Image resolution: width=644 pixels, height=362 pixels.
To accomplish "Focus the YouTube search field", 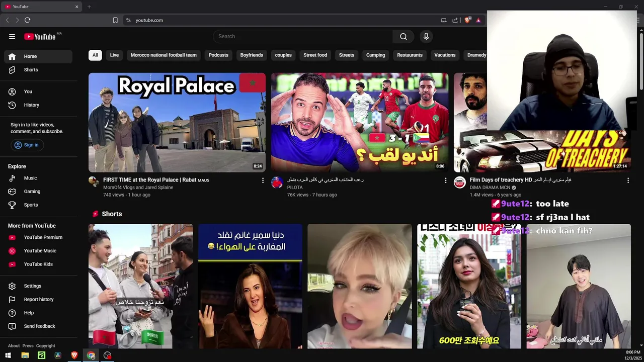I will click(x=303, y=36).
